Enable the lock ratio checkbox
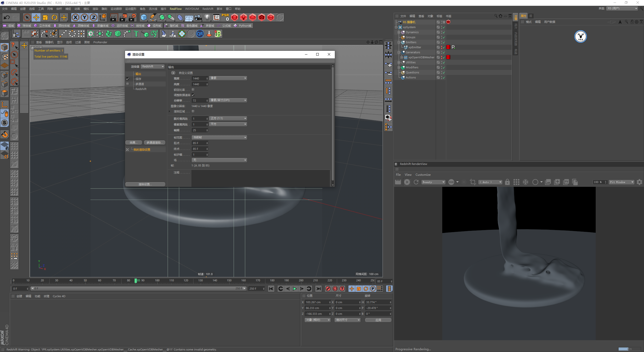644x352 pixels. (x=193, y=90)
